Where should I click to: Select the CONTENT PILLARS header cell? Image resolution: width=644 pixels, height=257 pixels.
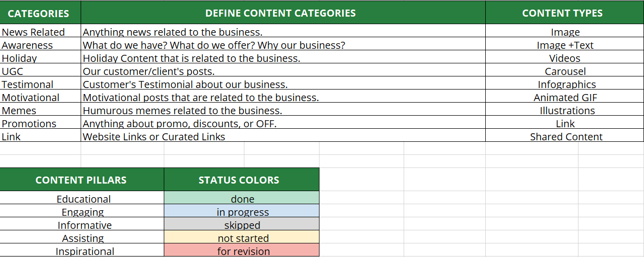tap(81, 180)
